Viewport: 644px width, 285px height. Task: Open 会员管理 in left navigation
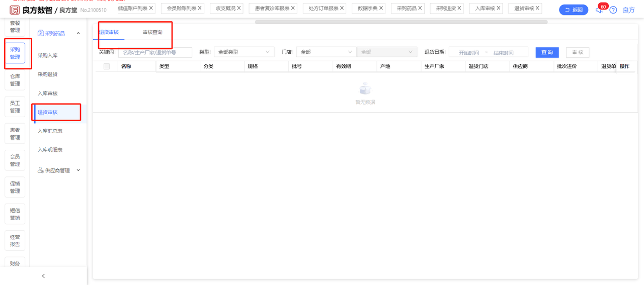15,160
